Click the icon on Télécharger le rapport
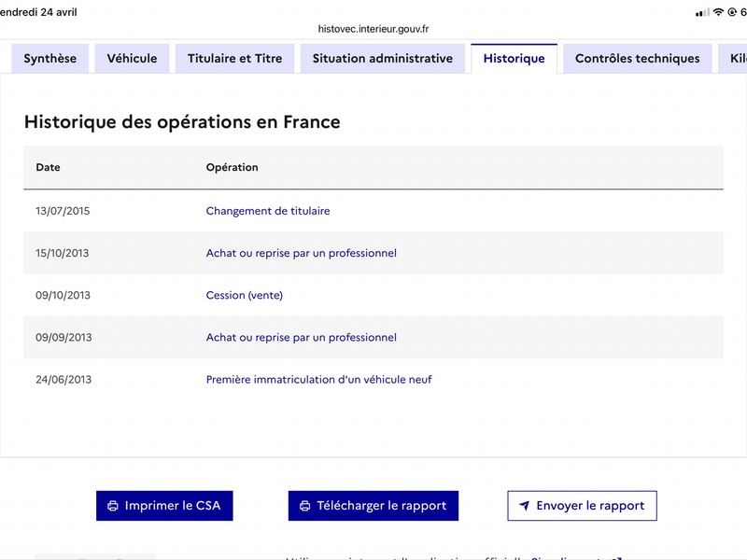747x560 pixels. pos(305,506)
